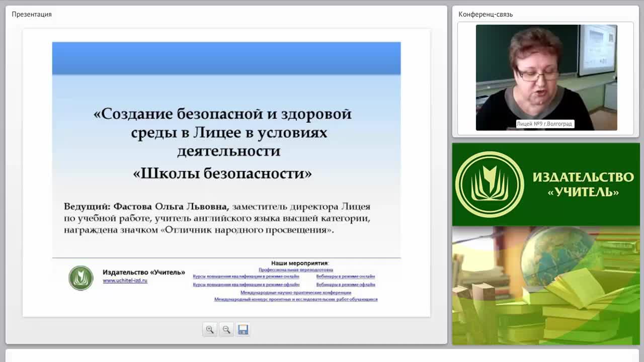Save the presentation with the floppy icon
The width and height of the screenshot is (644, 362).
click(243, 329)
